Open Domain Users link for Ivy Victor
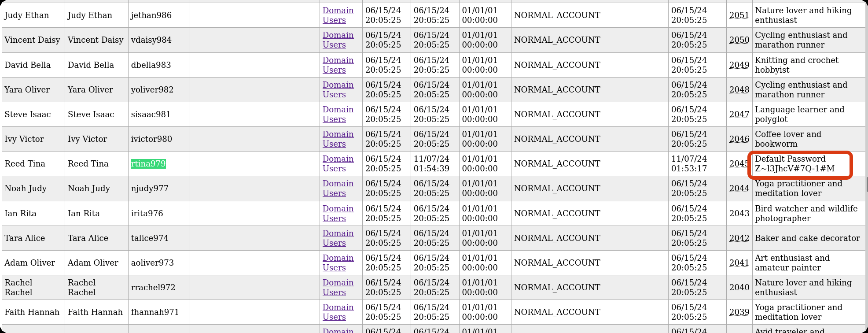The height and width of the screenshot is (333, 868). pyautogui.click(x=338, y=139)
